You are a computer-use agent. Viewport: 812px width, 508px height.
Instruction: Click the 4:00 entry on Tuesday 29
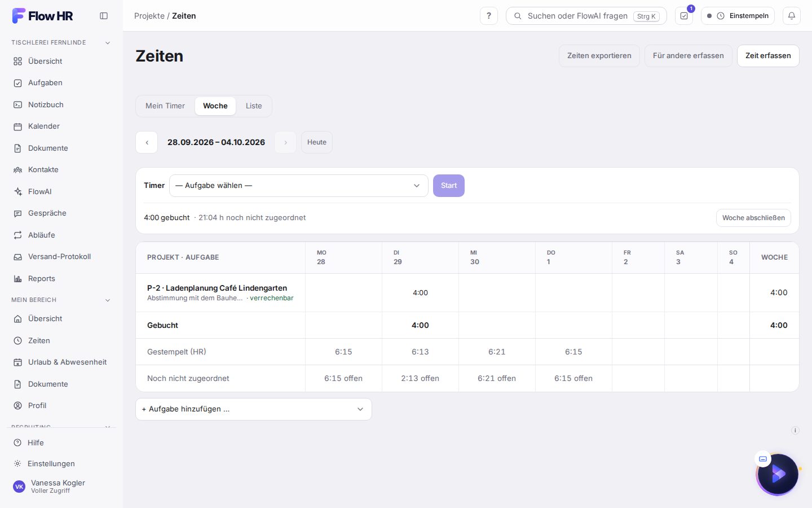(x=420, y=292)
